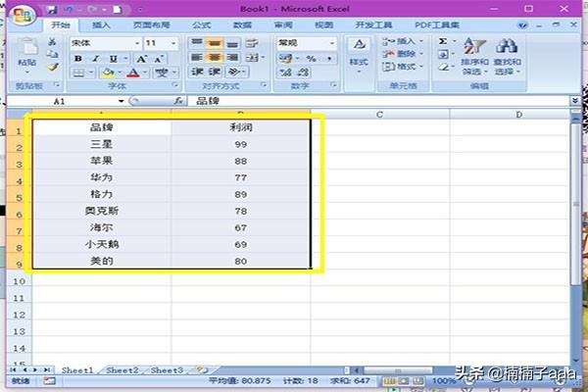This screenshot has width=588, height=392.
Task: Click the Comma Style icon
Action: click(329, 58)
